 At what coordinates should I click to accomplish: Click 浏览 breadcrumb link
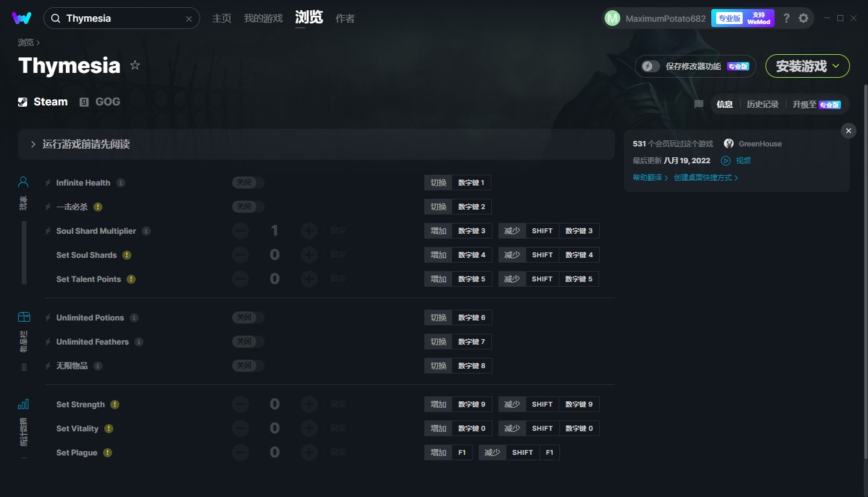[x=26, y=43]
